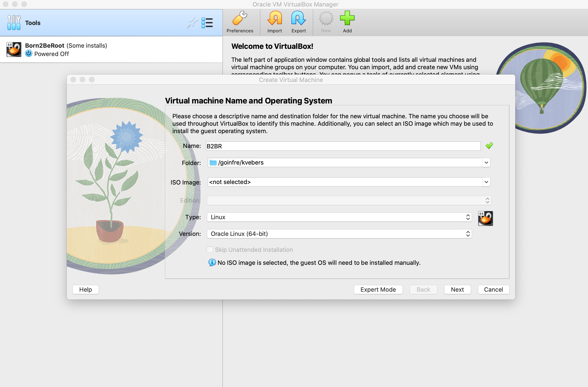Image resolution: width=588 pixels, height=387 pixels.
Task: Click the ISO Image field <not selected>
Action: coord(345,182)
